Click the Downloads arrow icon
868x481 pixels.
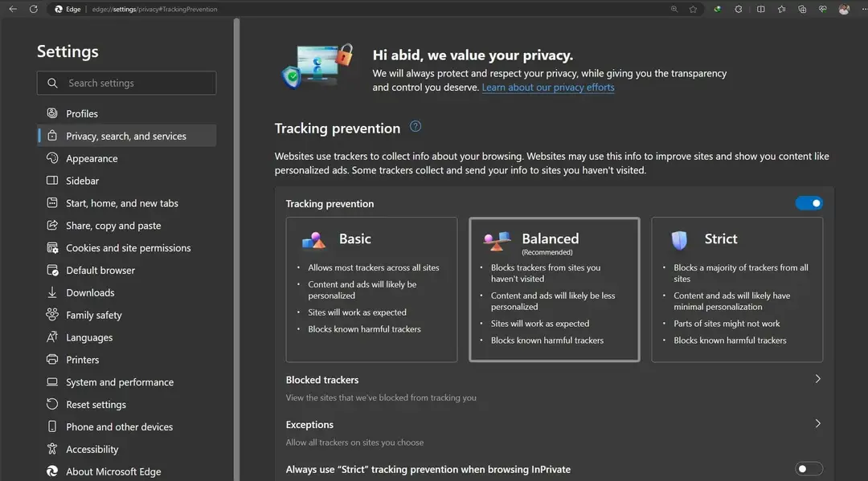pos(52,292)
